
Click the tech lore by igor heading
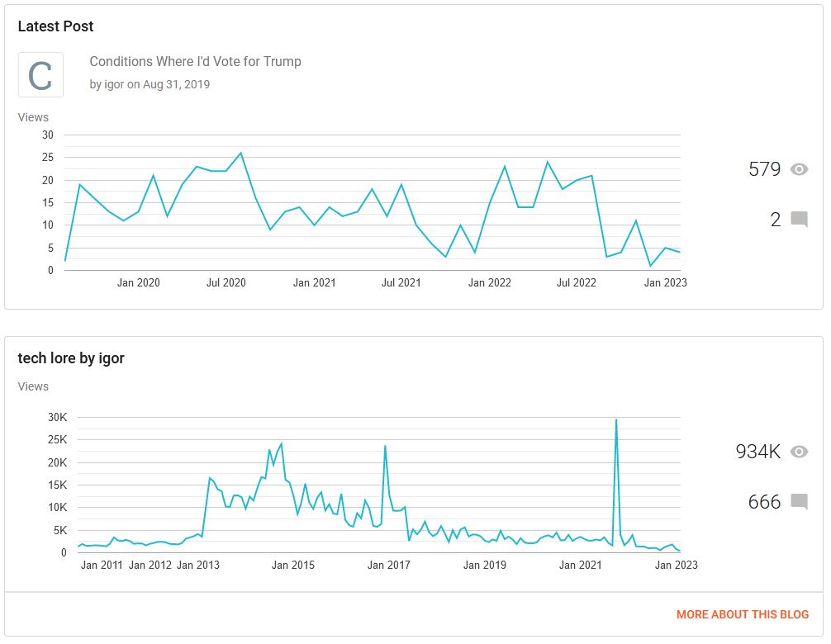pyautogui.click(x=71, y=358)
